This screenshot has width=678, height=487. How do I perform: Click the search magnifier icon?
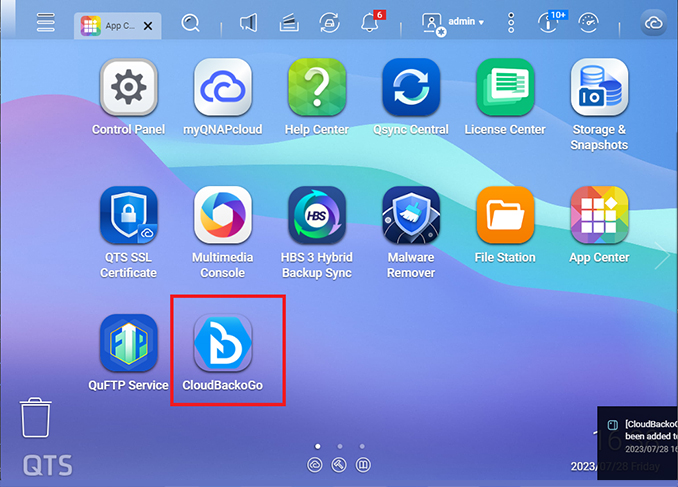pyautogui.click(x=190, y=23)
